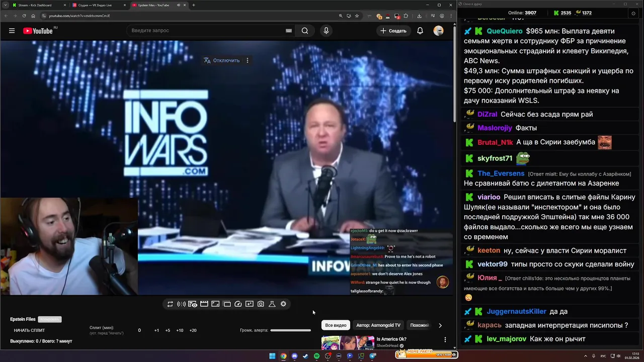The image size is (644, 362).
Task: Toggle the loop icon in player toolbar
Action: point(170,304)
